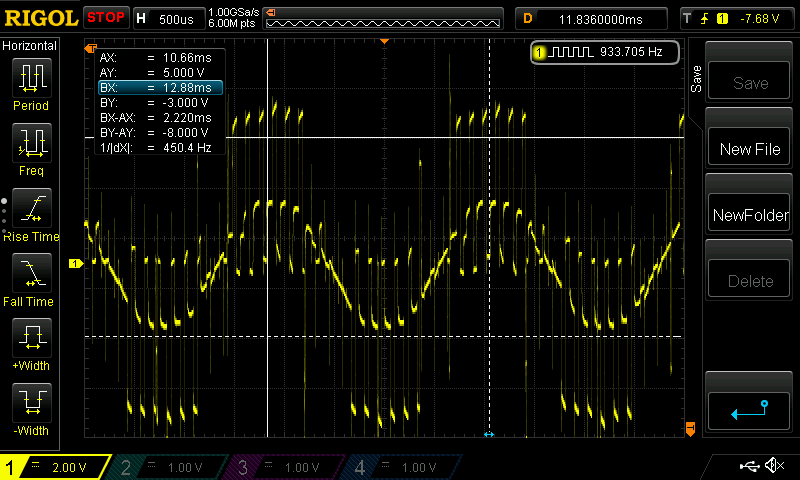Select the Fall Time measurement icon
Screen dimensions: 800x480
pyautogui.click(x=32, y=272)
